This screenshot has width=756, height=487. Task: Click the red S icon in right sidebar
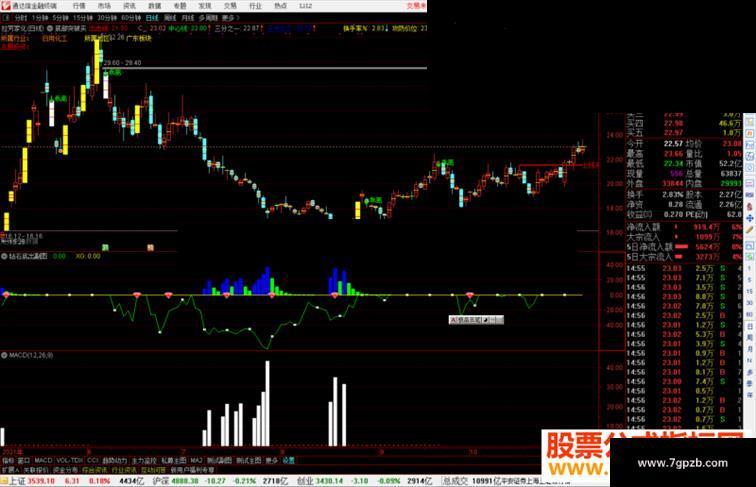coord(750,206)
